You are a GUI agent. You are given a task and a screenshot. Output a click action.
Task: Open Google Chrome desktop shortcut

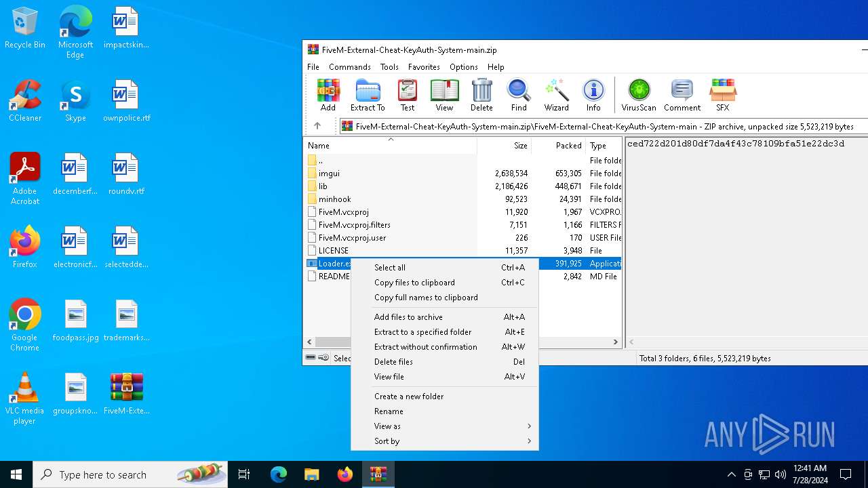[x=24, y=325]
